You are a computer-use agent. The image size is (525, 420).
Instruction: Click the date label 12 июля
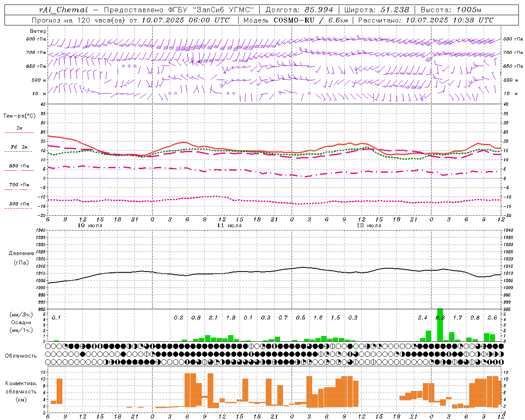pos(369,226)
